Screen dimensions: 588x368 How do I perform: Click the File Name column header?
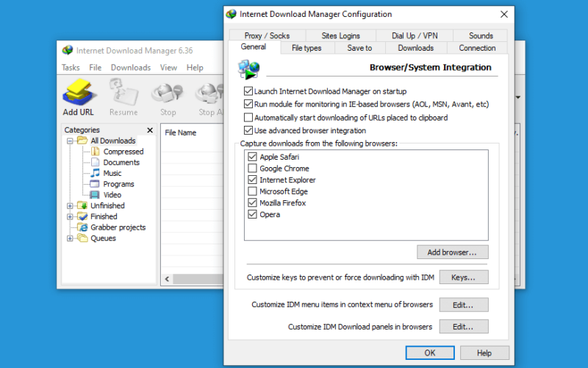click(181, 132)
